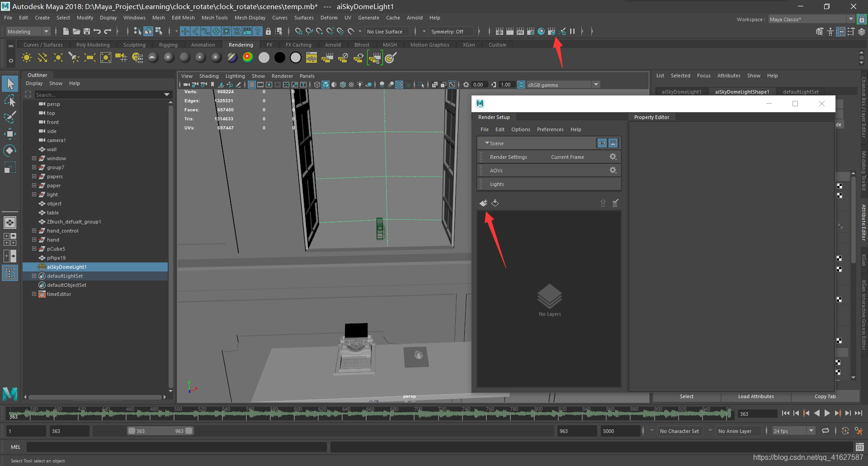
Task: Toggle Scene renderable clapper icon
Action: (x=613, y=143)
